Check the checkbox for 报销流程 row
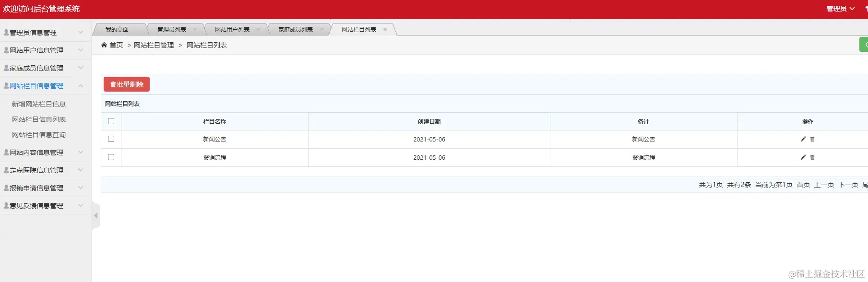 pos(111,157)
